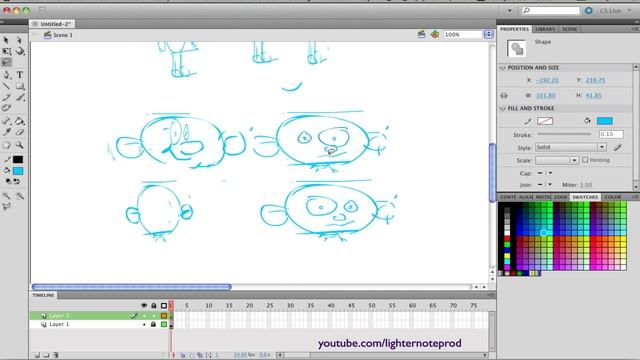This screenshot has width=640, height=360.
Task: Select the Bone tool
Action: (7, 121)
